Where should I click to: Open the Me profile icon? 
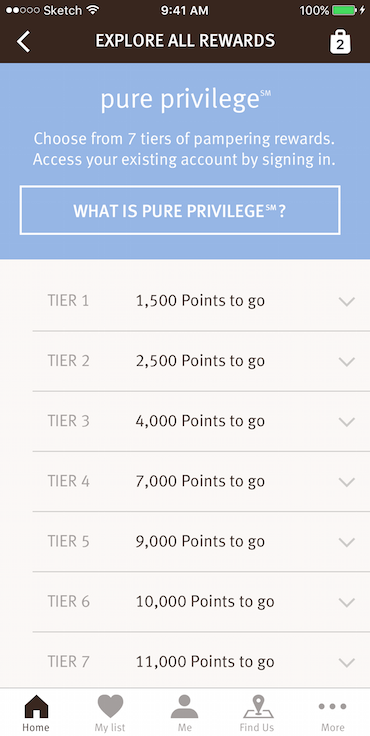tap(185, 706)
